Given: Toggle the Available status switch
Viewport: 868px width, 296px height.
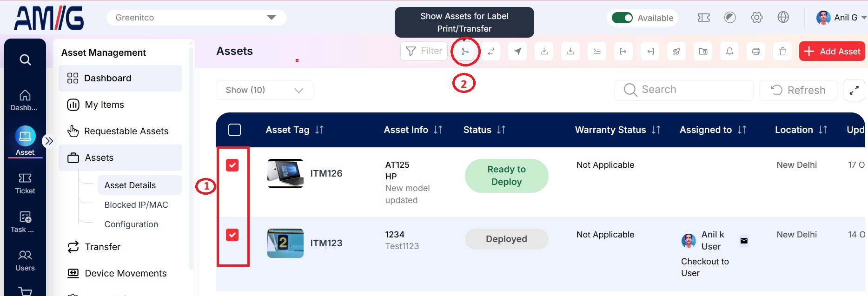Looking at the screenshot, I should (x=622, y=18).
